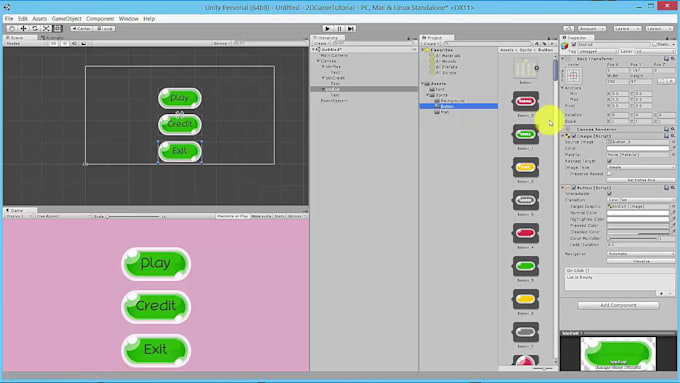Open the Shaded draw mode dropdown
This screenshot has height=383, width=680.
(25, 44)
